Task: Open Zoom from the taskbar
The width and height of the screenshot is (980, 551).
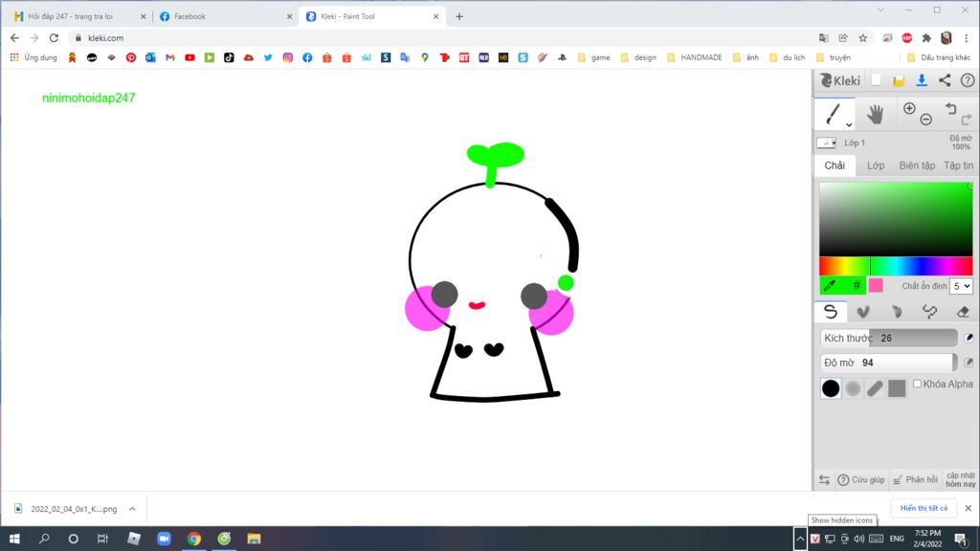Action: (x=164, y=538)
